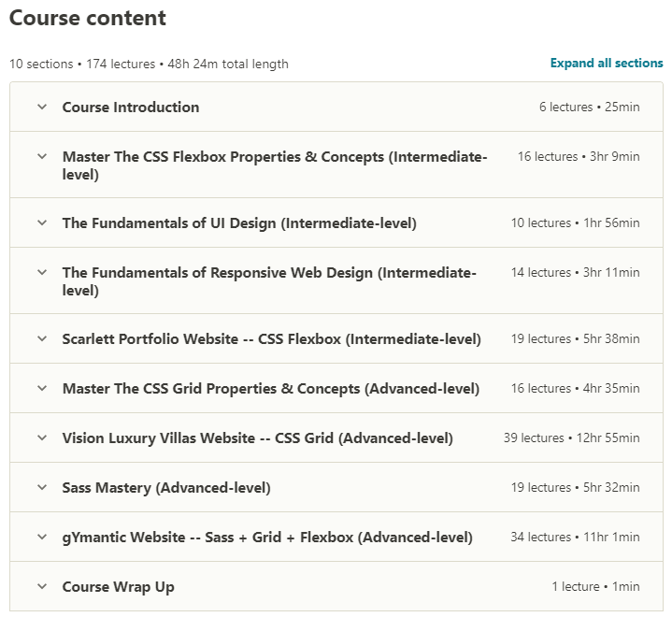Screen dimensions: 672x617
Task: Open chevron for Scarlett Portfolio Website section
Action: click(41, 338)
